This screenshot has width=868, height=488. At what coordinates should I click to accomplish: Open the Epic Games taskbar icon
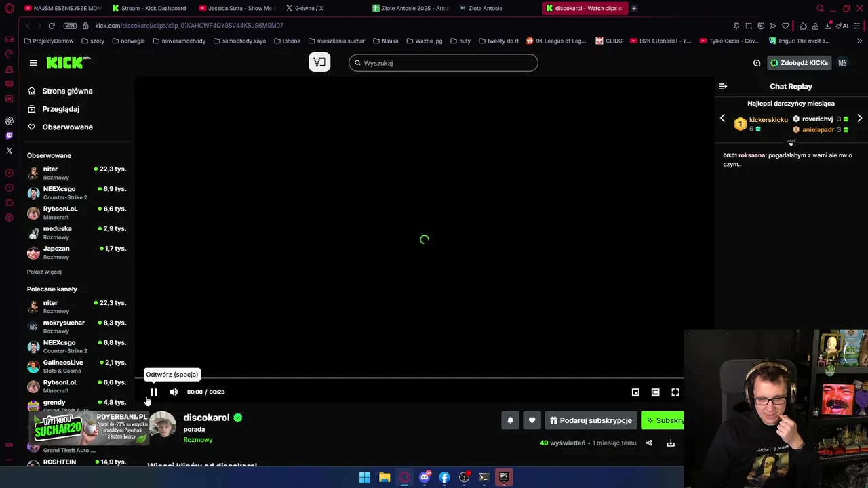[x=504, y=477]
